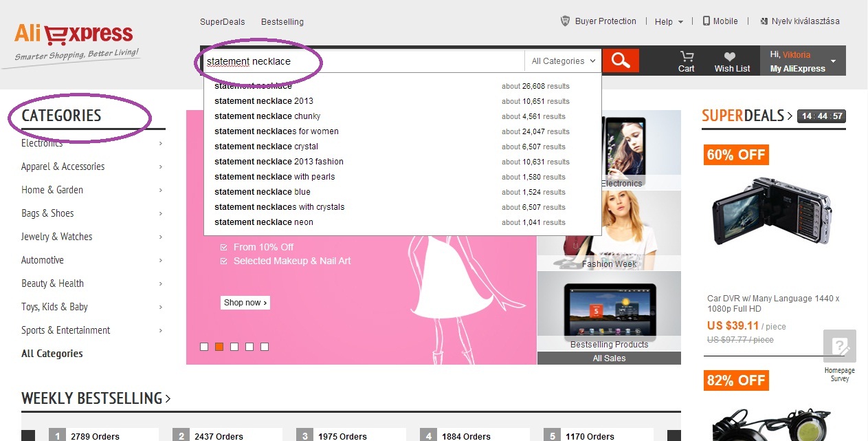Select first banner carousel dot

[204, 347]
